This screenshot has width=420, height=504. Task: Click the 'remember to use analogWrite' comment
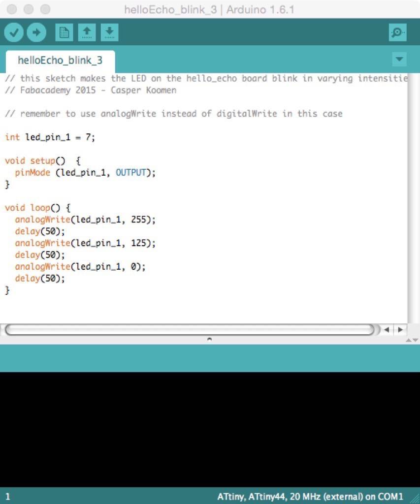click(174, 114)
